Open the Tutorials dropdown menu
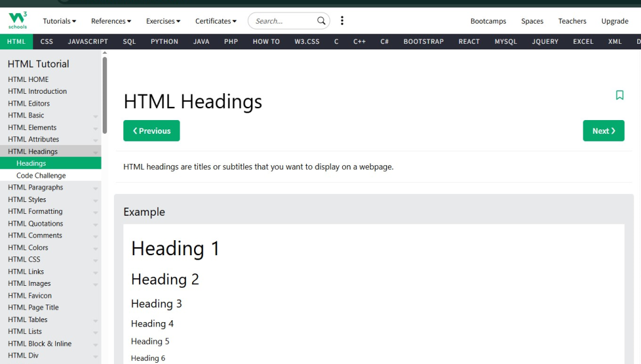 [59, 21]
